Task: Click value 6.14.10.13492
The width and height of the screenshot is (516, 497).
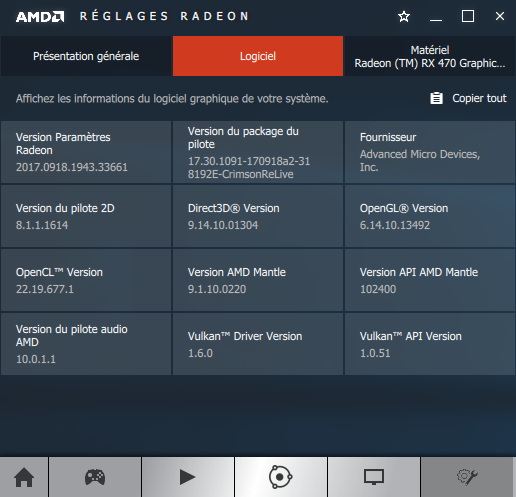Action: point(395,225)
